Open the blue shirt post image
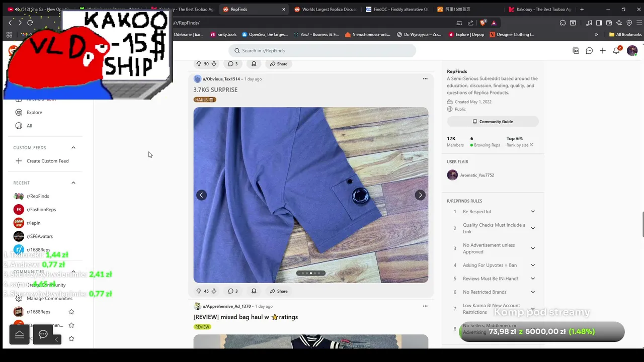Image resolution: width=644 pixels, height=362 pixels. (311, 195)
